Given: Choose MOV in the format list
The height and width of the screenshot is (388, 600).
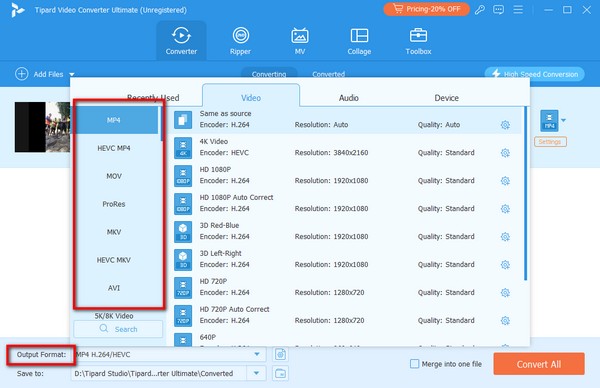Looking at the screenshot, I should tap(114, 176).
